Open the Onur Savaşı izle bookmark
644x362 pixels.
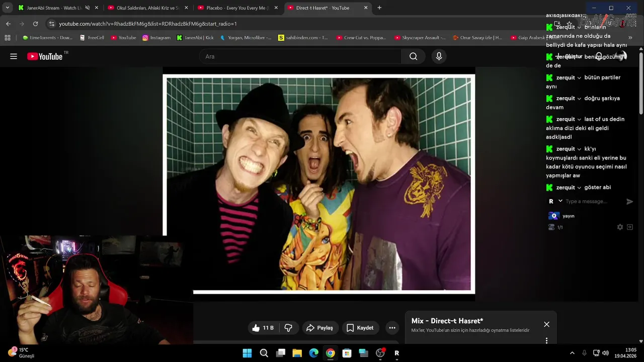477,38
